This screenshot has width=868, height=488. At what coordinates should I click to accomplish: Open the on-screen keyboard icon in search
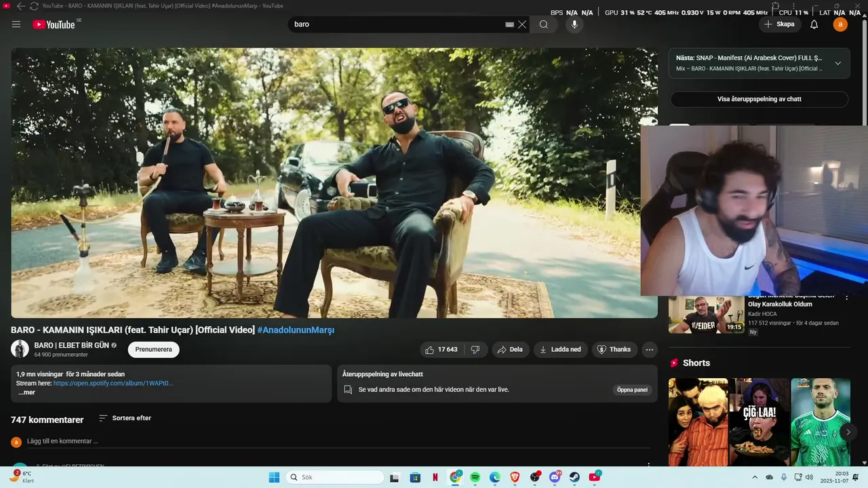click(x=509, y=24)
